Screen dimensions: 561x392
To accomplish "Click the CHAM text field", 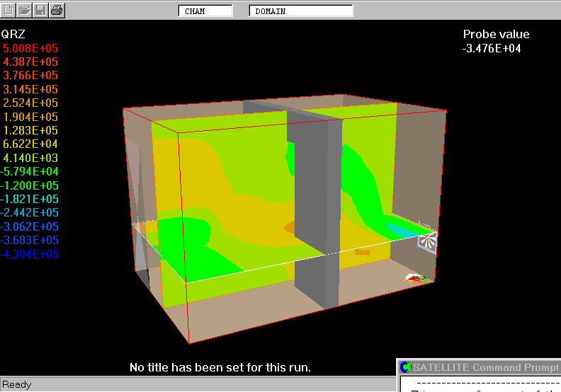I will (x=205, y=11).
